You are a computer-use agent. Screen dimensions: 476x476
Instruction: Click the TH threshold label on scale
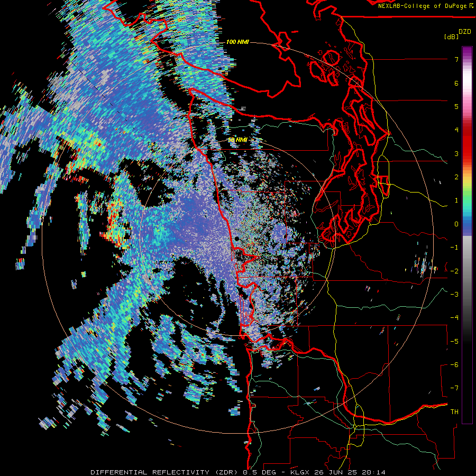[454, 411]
